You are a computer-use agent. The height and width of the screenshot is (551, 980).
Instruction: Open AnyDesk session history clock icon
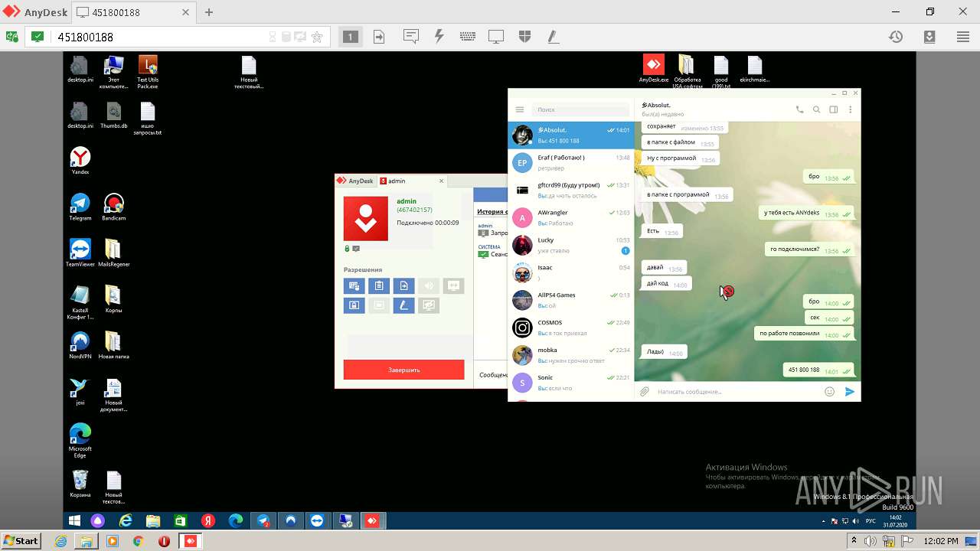[895, 37]
